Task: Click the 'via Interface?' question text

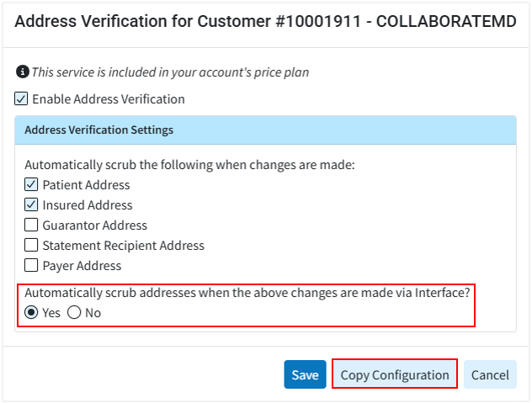Action: [247, 293]
